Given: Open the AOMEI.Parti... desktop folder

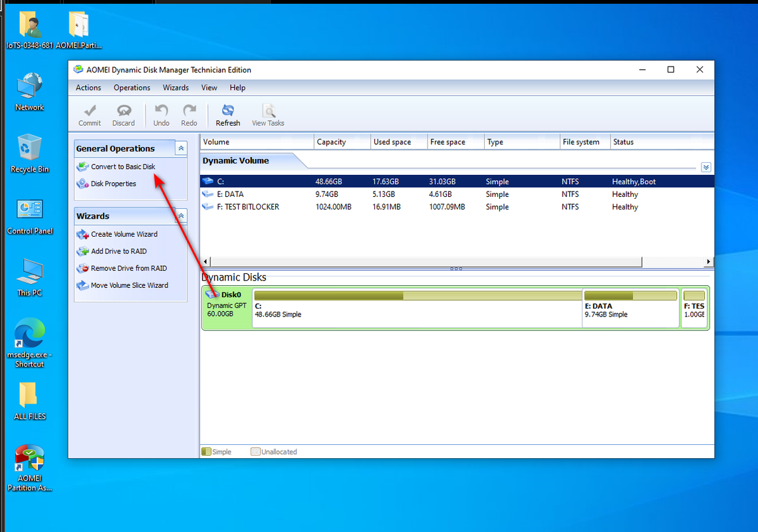Looking at the screenshot, I should coord(79,30).
